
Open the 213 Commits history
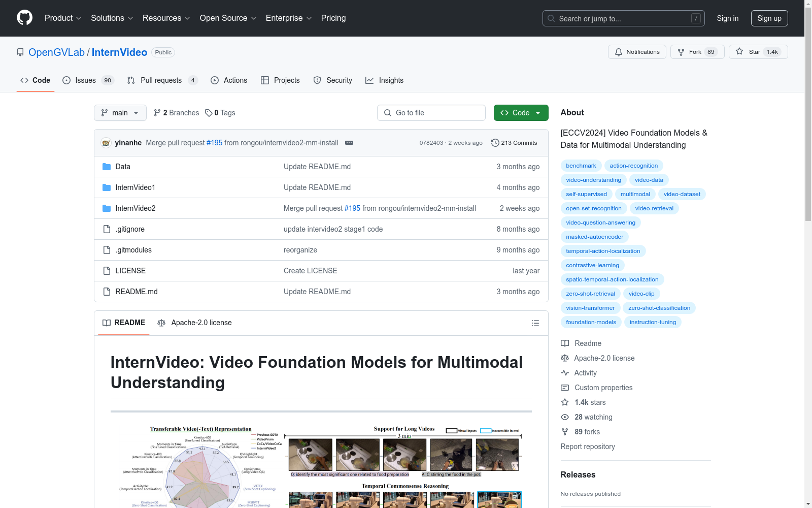point(514,143)
